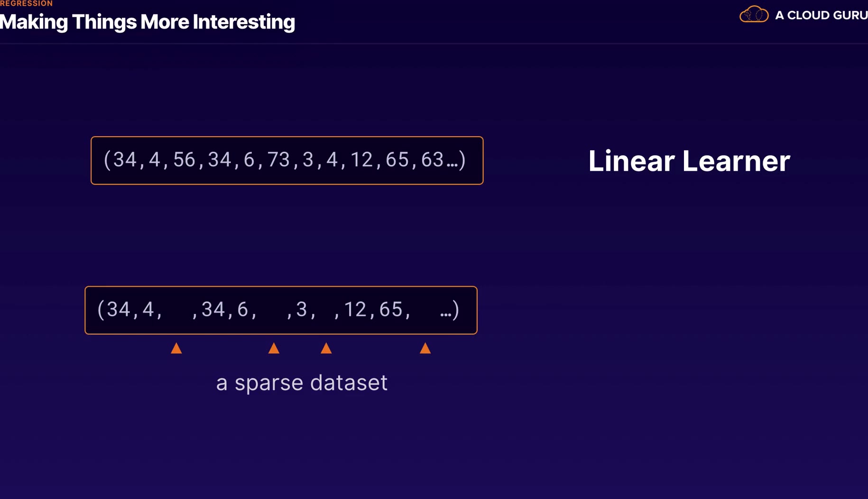Click the number 63 in the full vector
This screenshot has width=868, height=499.
(432, 160)
